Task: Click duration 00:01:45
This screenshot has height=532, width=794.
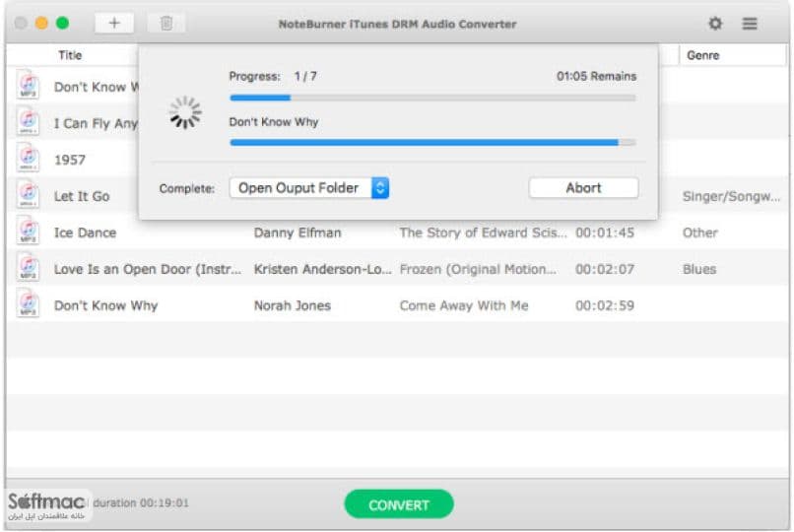Action: (605, 233)
